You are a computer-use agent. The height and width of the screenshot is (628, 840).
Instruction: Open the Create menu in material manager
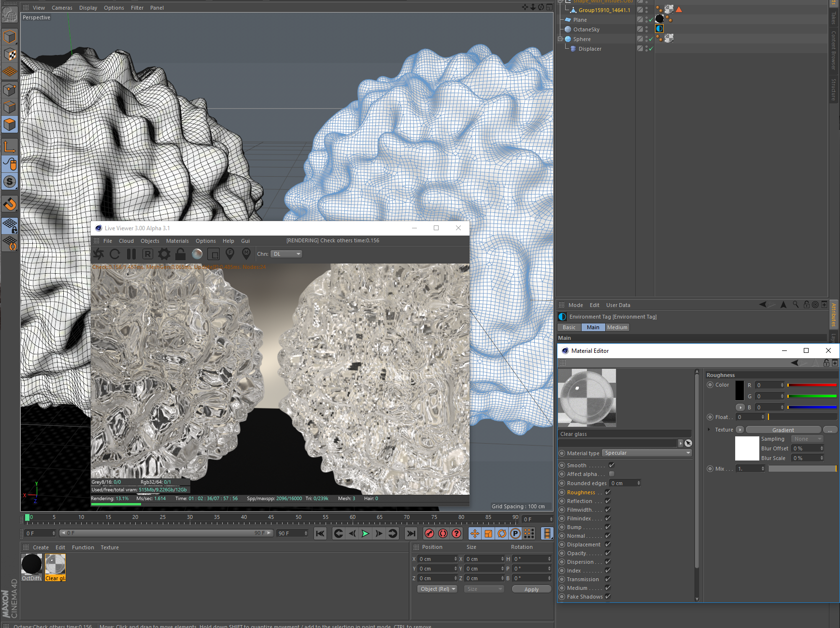(x=41, y=547)
